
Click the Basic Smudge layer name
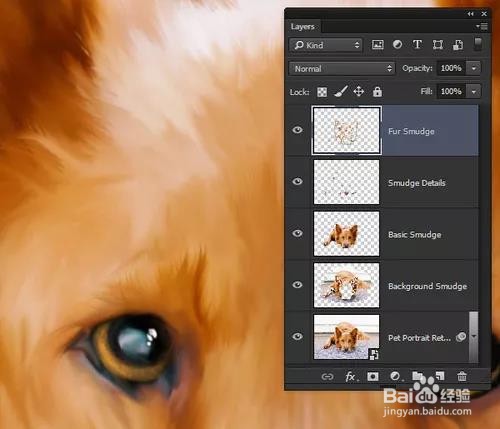coord(415,235)
